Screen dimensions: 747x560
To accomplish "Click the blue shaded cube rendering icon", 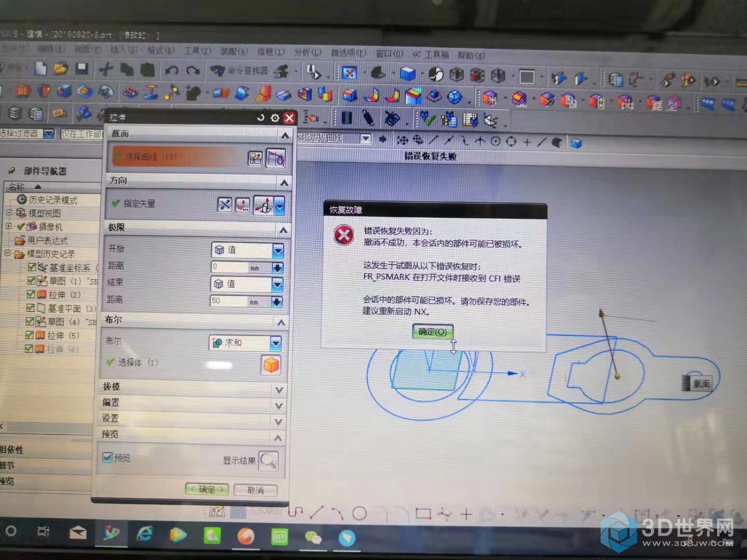I will pyautogui.click(x=408, y=74).
